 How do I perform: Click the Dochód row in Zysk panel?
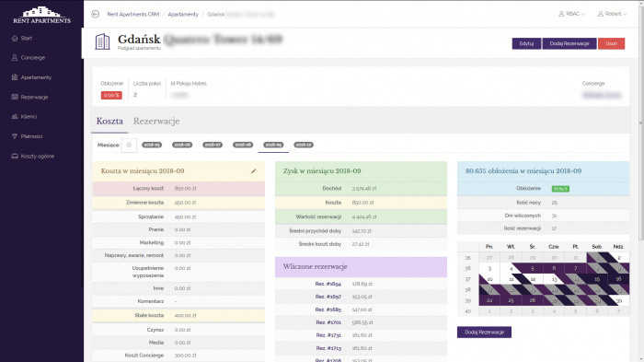[361, 189]
